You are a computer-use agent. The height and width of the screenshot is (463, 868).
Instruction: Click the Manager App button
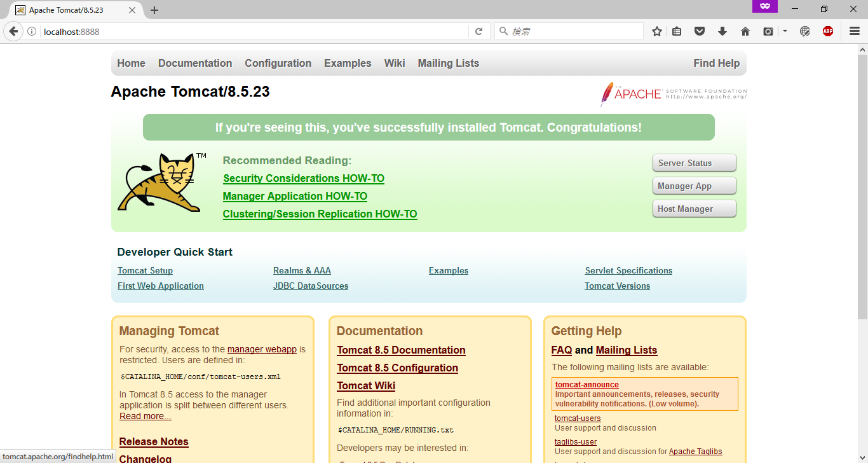(695, 186)
